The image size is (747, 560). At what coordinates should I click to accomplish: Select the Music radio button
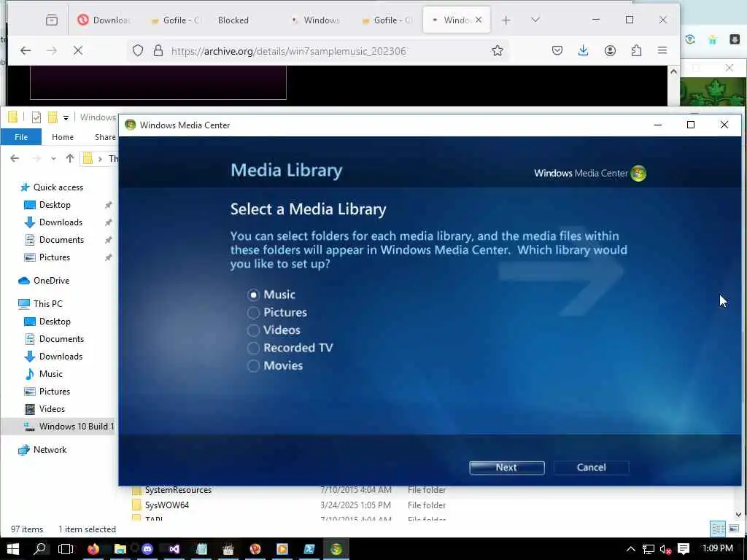[x=253, y=295]
